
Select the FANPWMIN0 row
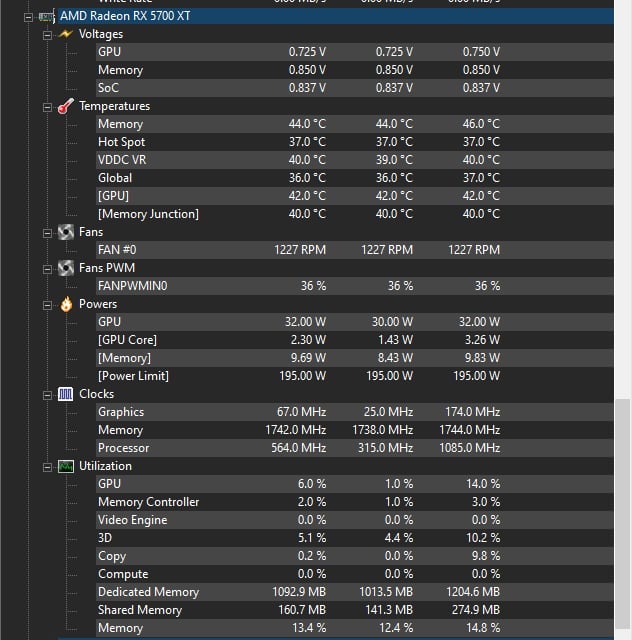[x=354, y=286]
